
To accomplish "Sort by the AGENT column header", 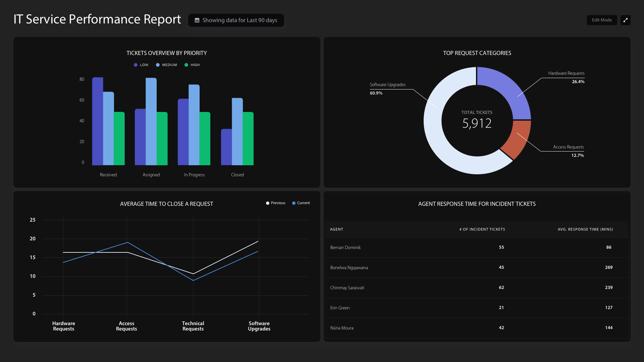I will pyautogui.click(x=336, y=230).
